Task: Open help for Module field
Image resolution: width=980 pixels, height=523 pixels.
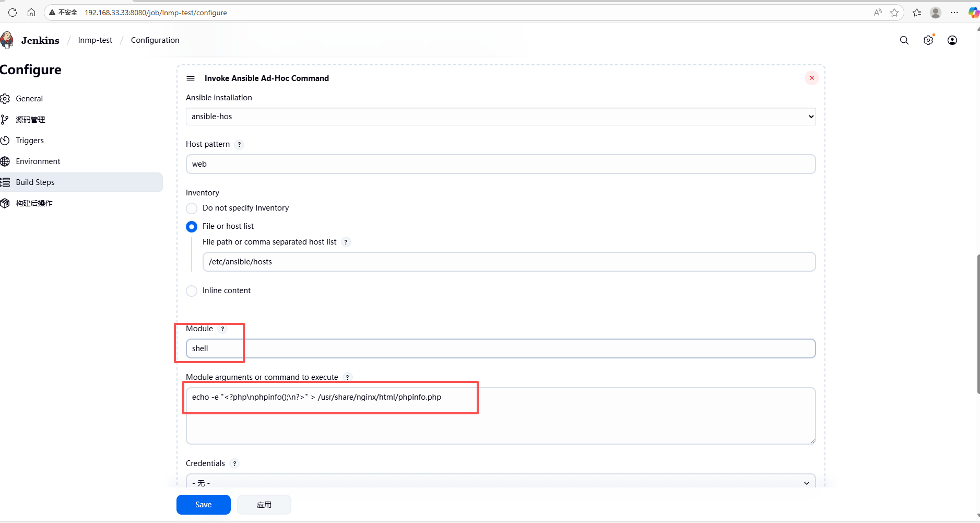Action: click(x=222, y=329)
